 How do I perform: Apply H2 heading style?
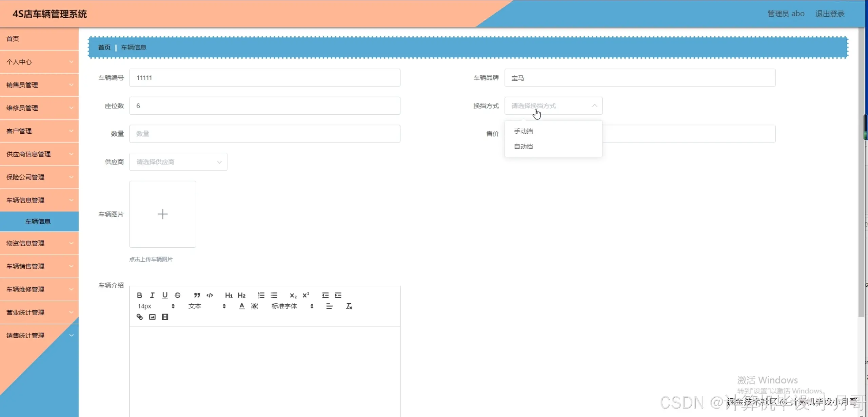(242, 295)
